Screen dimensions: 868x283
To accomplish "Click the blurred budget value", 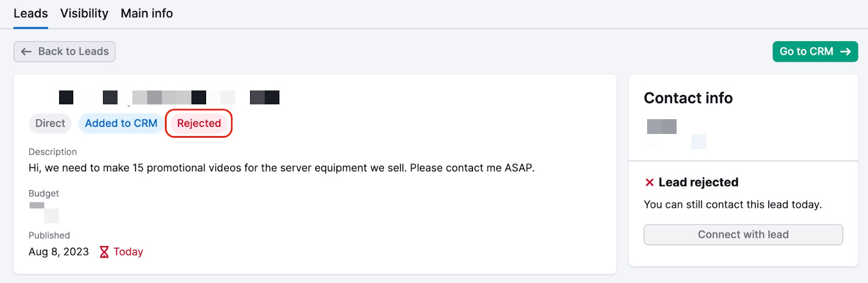I will tap(44, 213).
